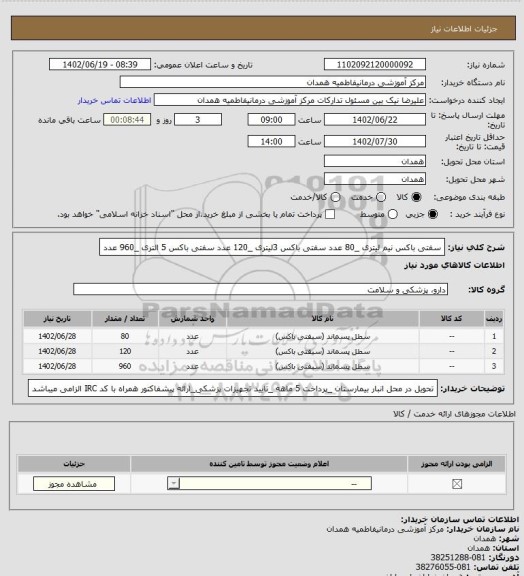Click the buyer notes text field
Image resolution: width=524 pixels, height=576 pixels.
click(233, 388)
